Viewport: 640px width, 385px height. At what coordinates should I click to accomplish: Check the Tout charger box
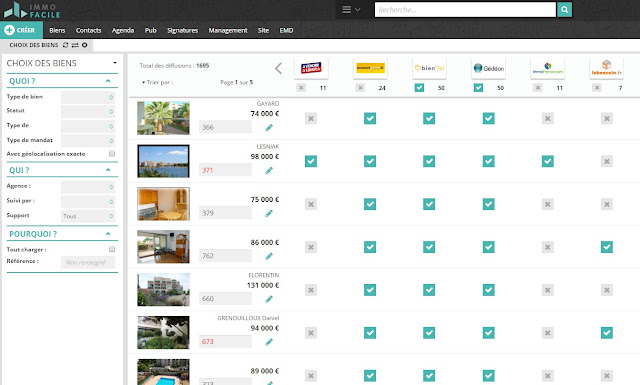112,249
